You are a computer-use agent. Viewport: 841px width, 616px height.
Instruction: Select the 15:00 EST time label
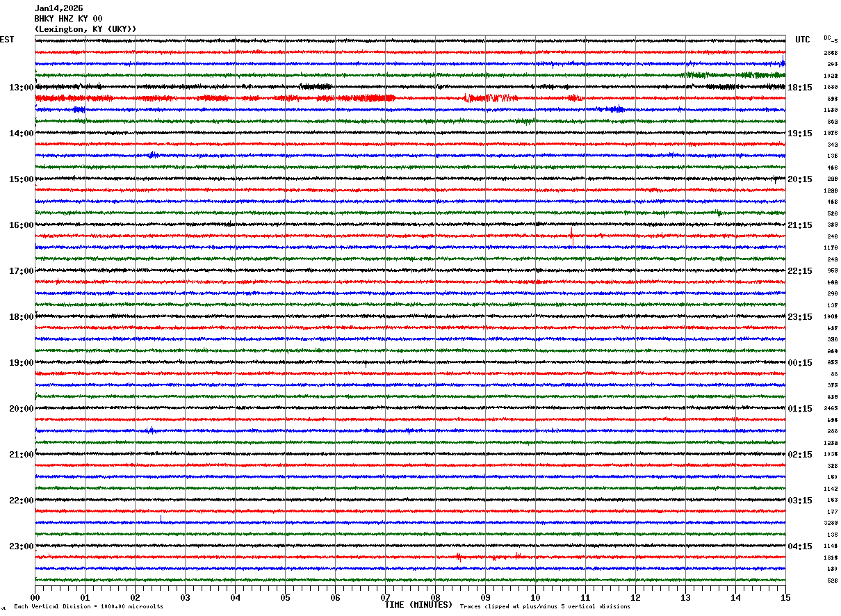coord(22,179)
